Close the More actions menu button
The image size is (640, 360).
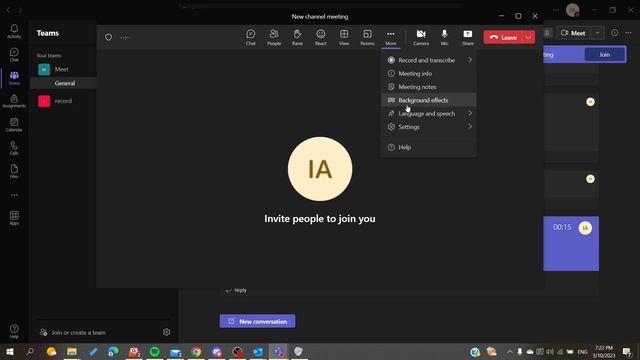pyautogui.click(x=391, y=37)
